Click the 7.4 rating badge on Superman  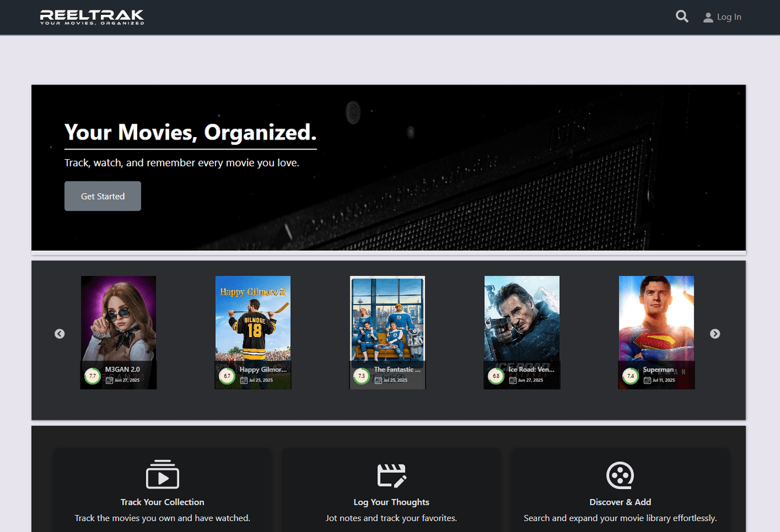tap(630, 376)
